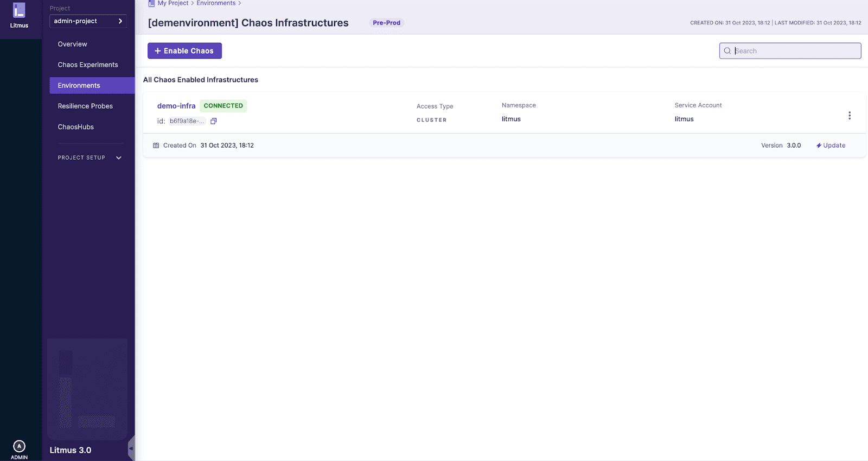Expand the PROJECT SETUP section

point(90,157)
